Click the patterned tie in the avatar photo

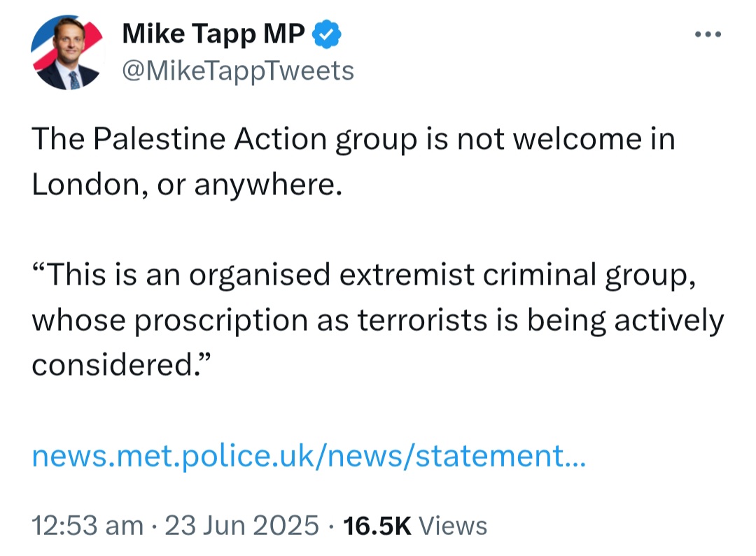point(73,80)
